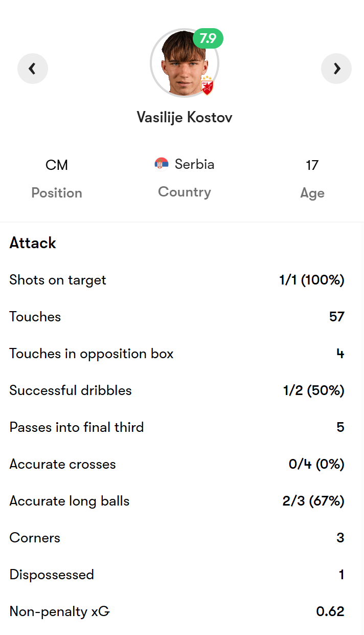Viewport: 364px width, 635px height.
Task: Click the club crest badge
Action: point(207,87)
